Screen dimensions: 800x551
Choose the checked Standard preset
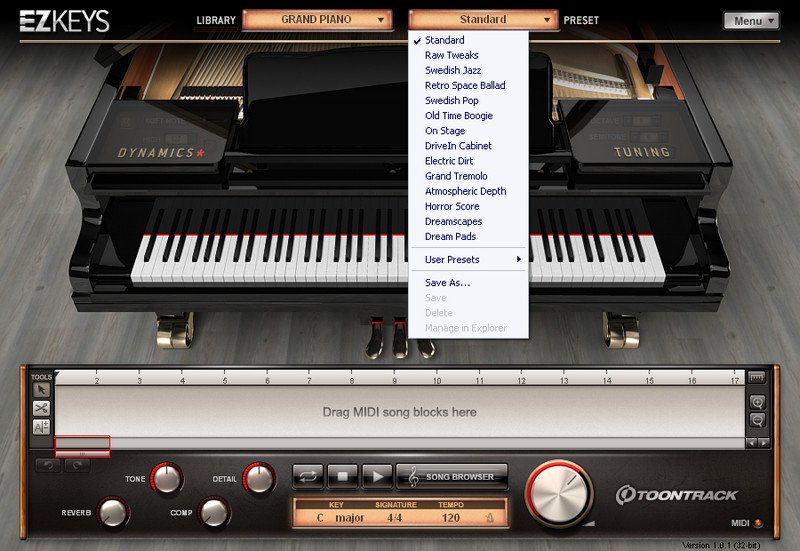444,40
